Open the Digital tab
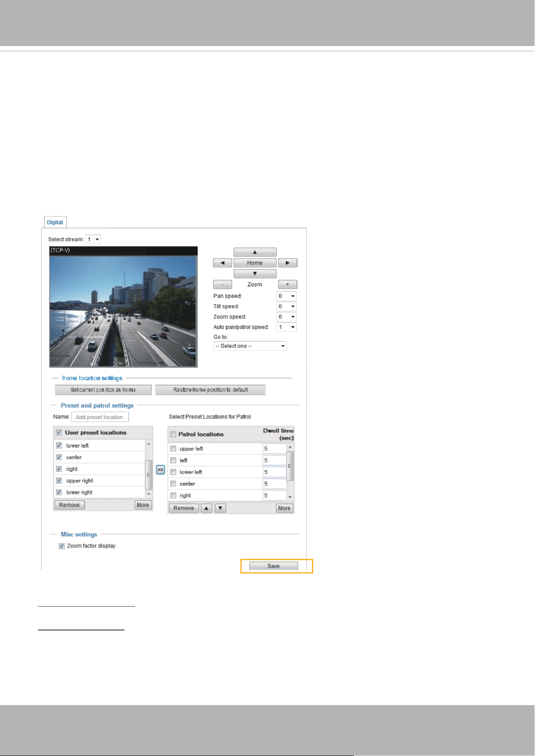 pos(55,223)
